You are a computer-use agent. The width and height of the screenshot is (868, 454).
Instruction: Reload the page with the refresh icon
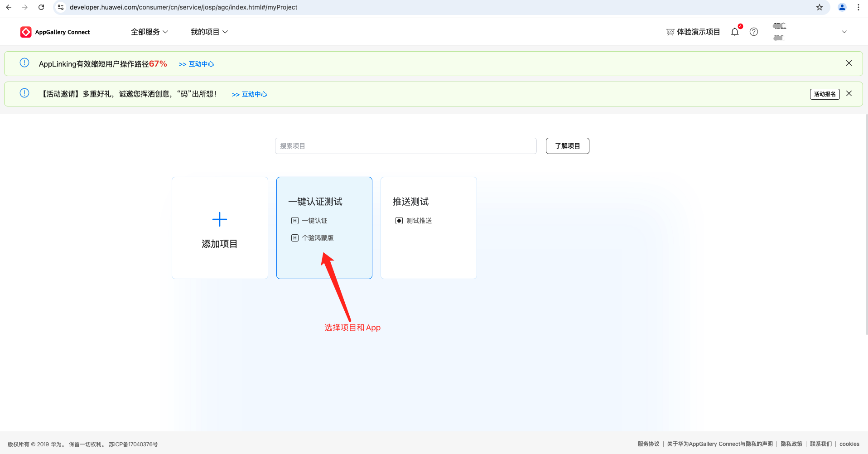pos(41,7)
